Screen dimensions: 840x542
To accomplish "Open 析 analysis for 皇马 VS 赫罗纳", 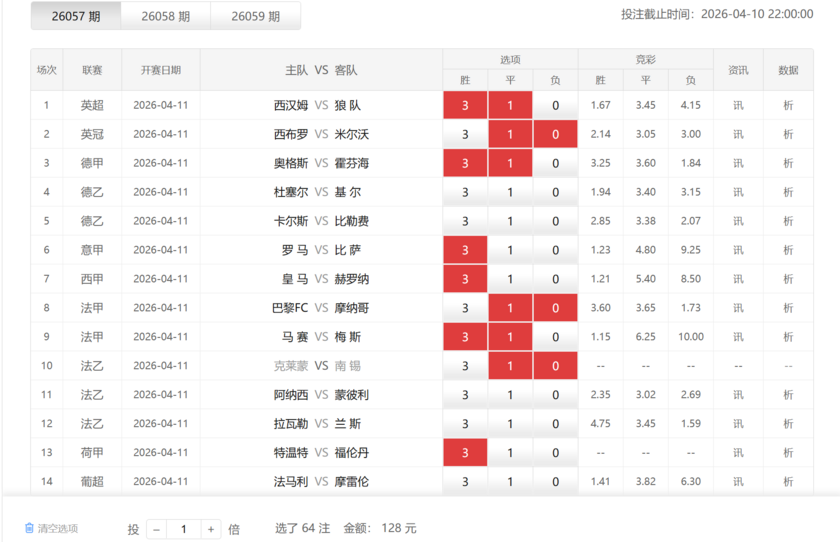I will tap(788, 278).
